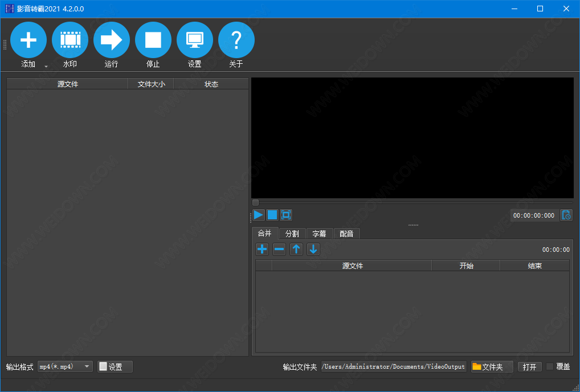Click the 00:00:00:000 timecode field
This screenshot has height=392, width=580.
(534, 215)
